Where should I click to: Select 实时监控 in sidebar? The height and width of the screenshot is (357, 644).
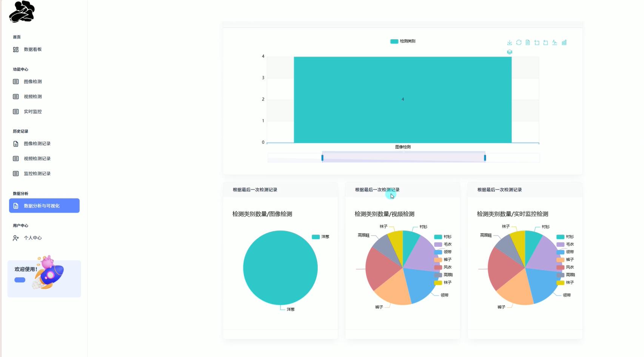click(x=32, y=112)
